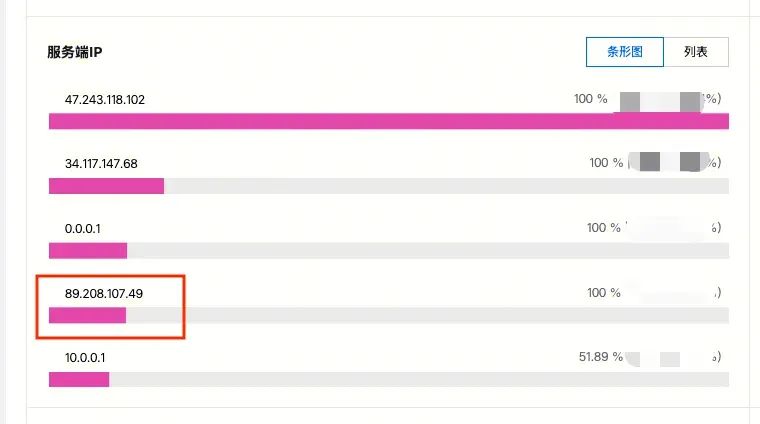760x424 pixels.
Task: Click the 服务端IP section title
Action: [x=75, y=52]
